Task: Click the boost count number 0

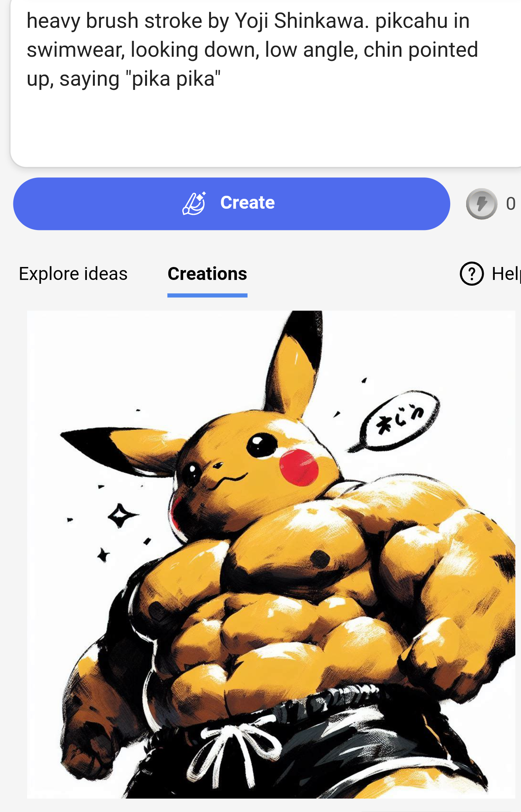Action: coord(511,204)
